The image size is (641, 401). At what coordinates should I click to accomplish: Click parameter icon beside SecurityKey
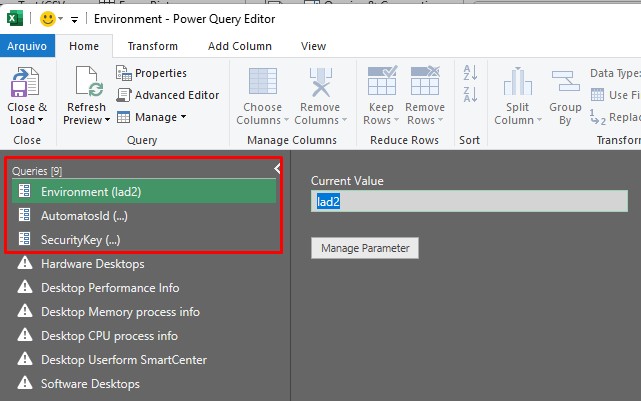click(25, 239)
